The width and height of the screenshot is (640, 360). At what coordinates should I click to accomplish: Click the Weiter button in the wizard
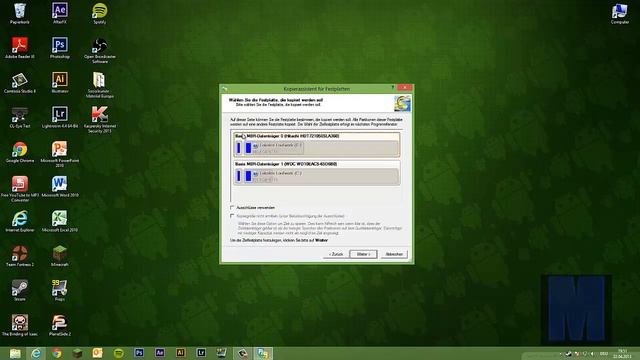click(x=363, y=254)
